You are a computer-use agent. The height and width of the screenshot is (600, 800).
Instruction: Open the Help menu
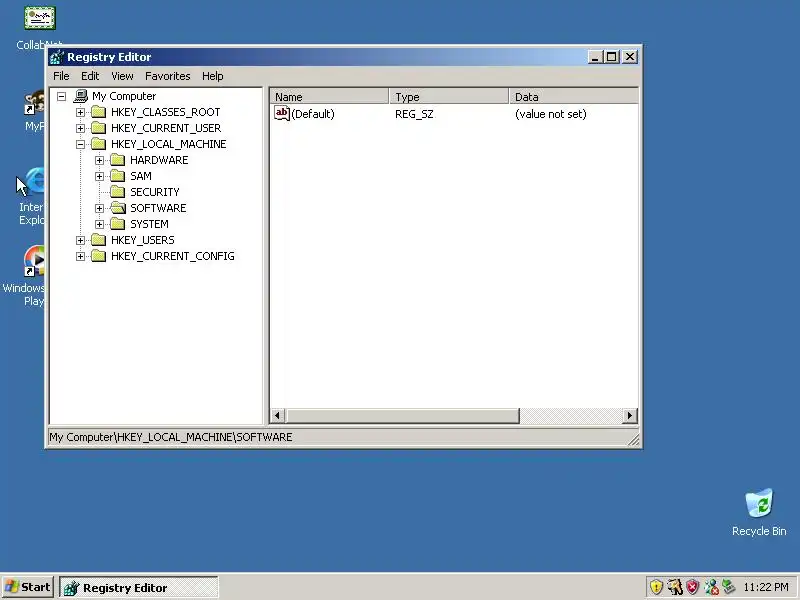(x=212, y=76)
